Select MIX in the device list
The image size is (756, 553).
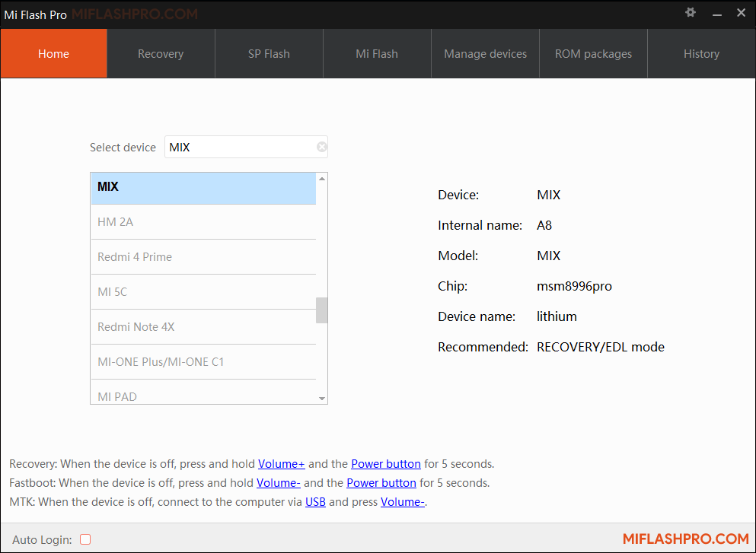pyautogui.click(x=203, y=187)
